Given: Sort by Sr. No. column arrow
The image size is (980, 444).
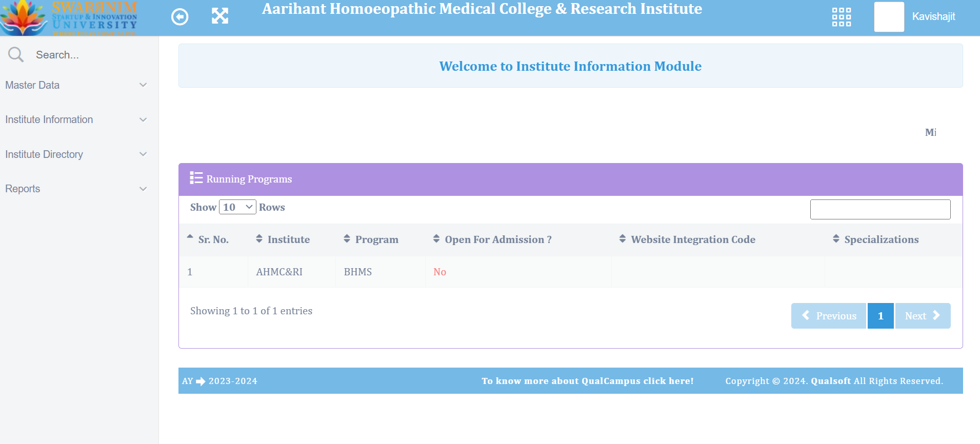Looking at the screenshot, I should 190,237.
